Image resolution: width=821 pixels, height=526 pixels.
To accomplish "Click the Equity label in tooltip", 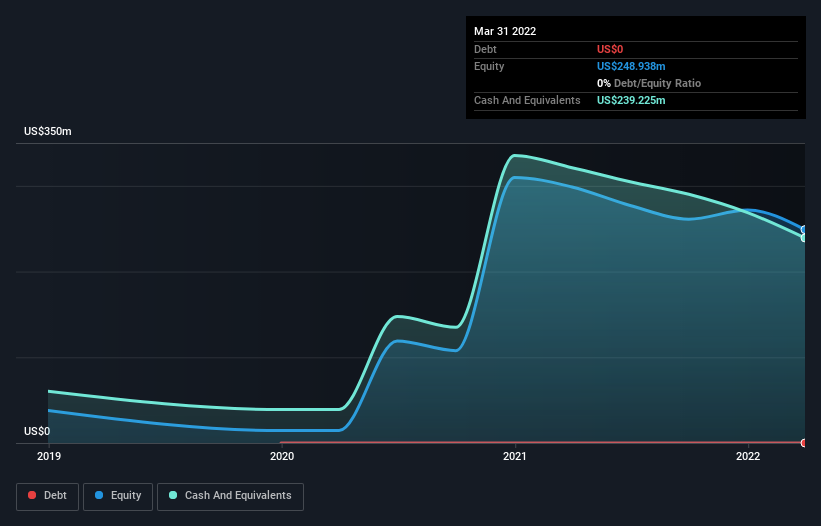I will tap(489, 66).
